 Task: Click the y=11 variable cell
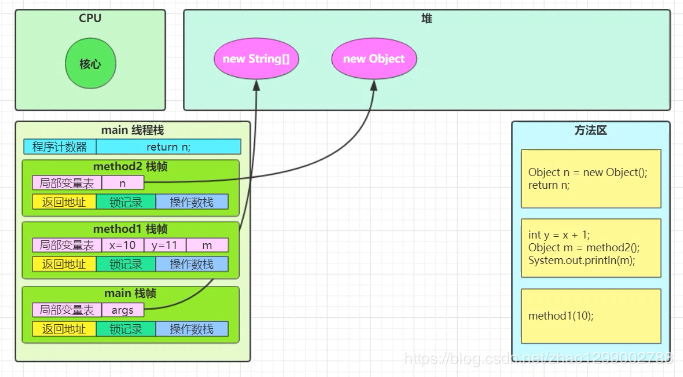coord(165,245)
